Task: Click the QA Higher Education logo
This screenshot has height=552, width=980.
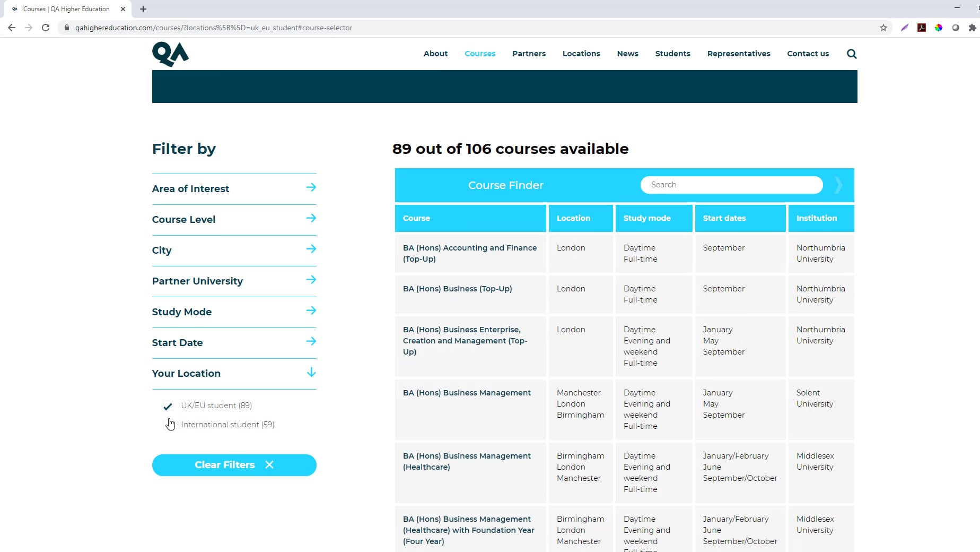Action: pos(170,54)
